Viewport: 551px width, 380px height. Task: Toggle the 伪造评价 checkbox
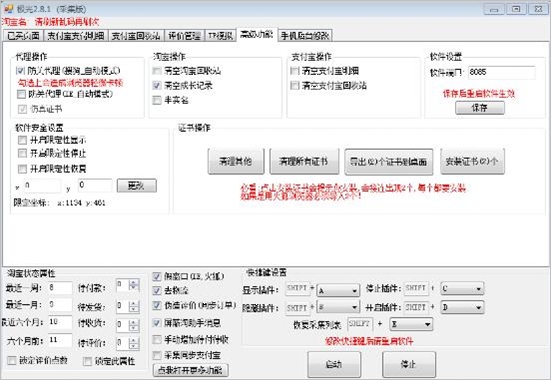(157, 305)
